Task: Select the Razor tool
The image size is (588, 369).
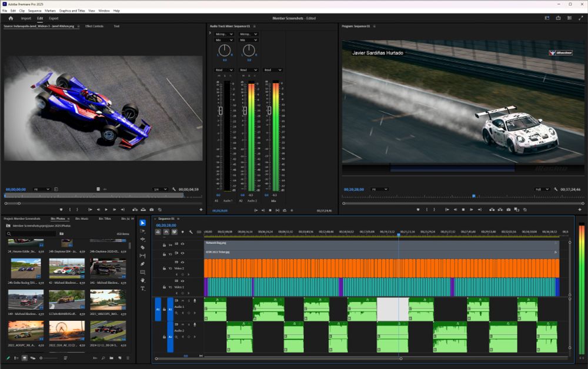Action: point(142,247)
